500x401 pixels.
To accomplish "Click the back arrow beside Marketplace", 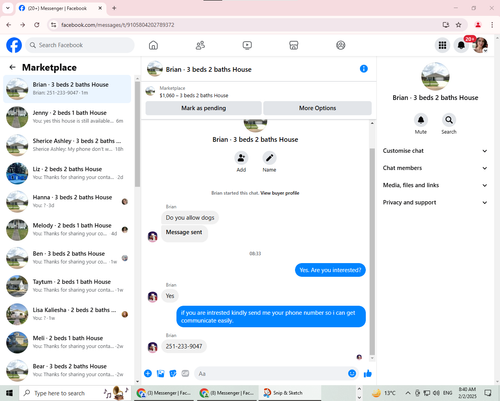I will coord(13,67).
